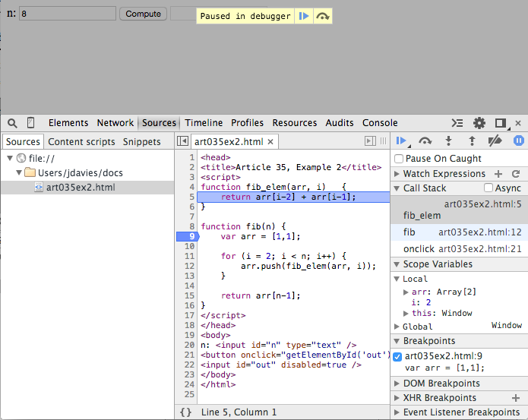Viewport: 528px width, 420px height.
Task: Step over using the paused overlay icon
Action: [x=323, y=16]
